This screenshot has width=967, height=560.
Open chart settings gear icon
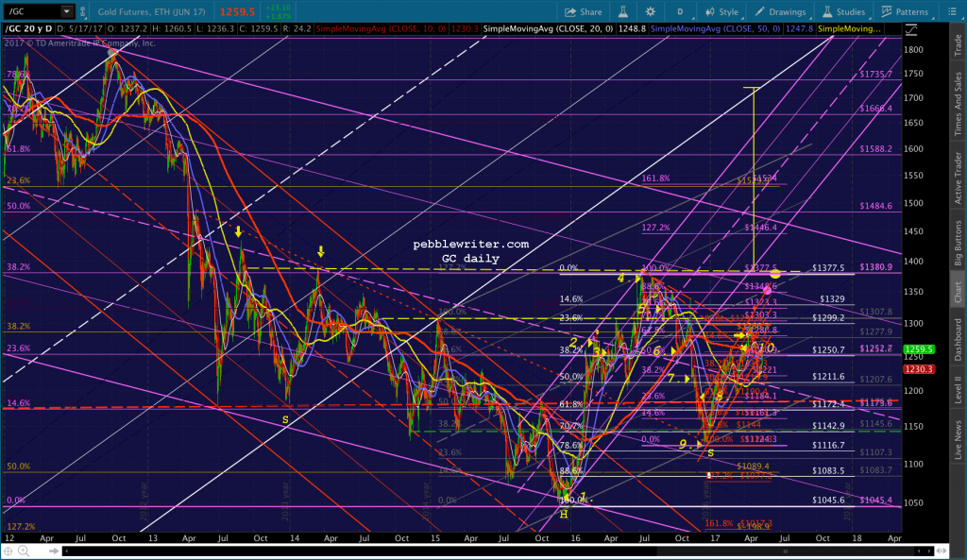click(650, 11)
